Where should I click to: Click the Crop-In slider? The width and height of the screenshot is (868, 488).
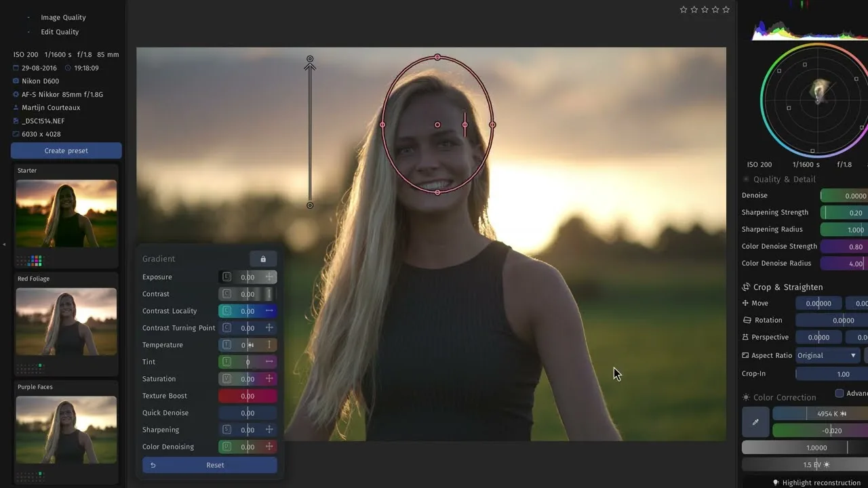tap(832, 374)
